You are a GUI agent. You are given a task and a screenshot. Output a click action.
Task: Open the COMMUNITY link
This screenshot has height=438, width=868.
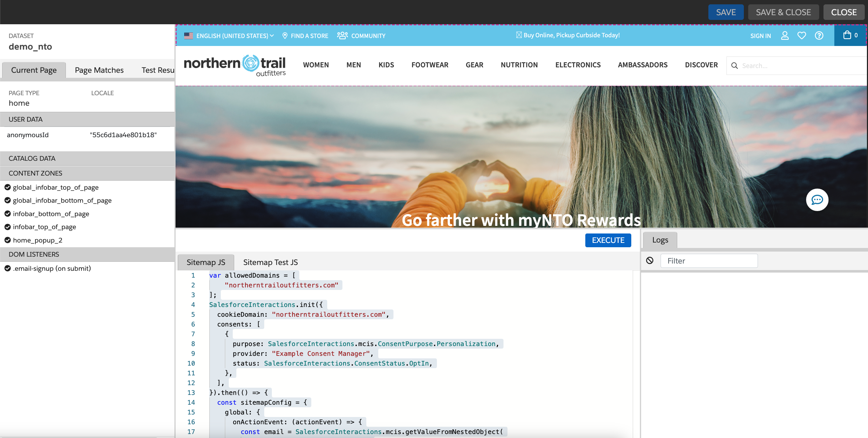(x=368, y=36)
